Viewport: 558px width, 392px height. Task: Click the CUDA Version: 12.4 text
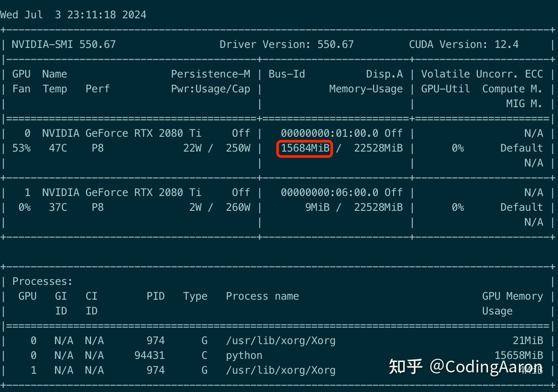pyautogui.click(x=463, y=44)
